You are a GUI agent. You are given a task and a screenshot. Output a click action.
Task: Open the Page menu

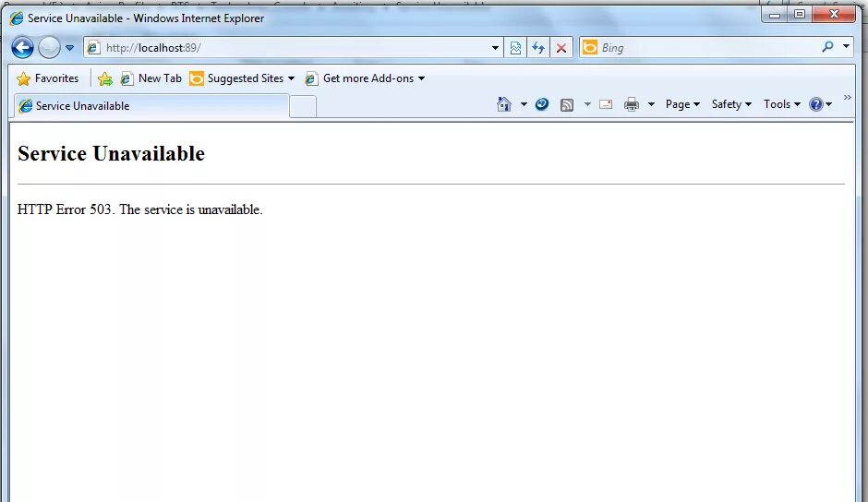click(682, 104)
